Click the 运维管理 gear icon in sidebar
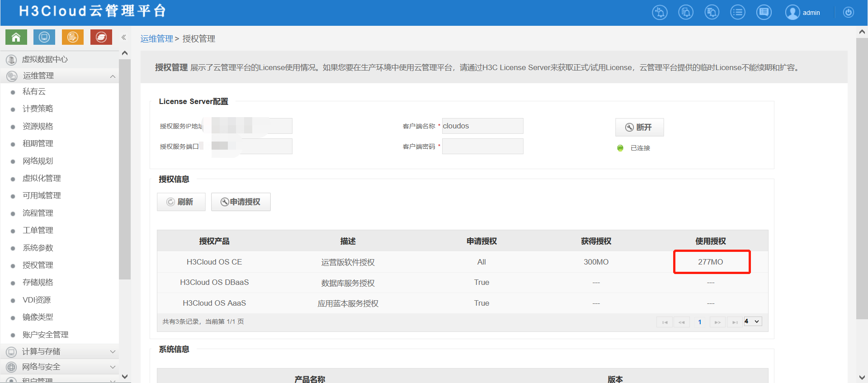 (x=12, y=76)
